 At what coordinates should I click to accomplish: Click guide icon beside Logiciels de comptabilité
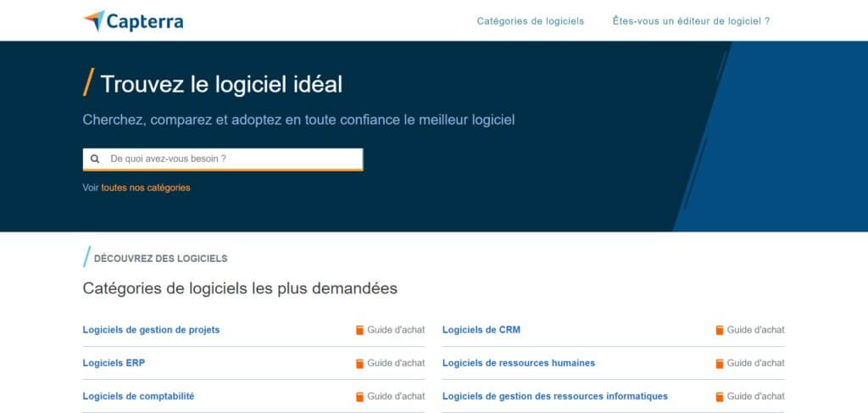tap(359, 396)
